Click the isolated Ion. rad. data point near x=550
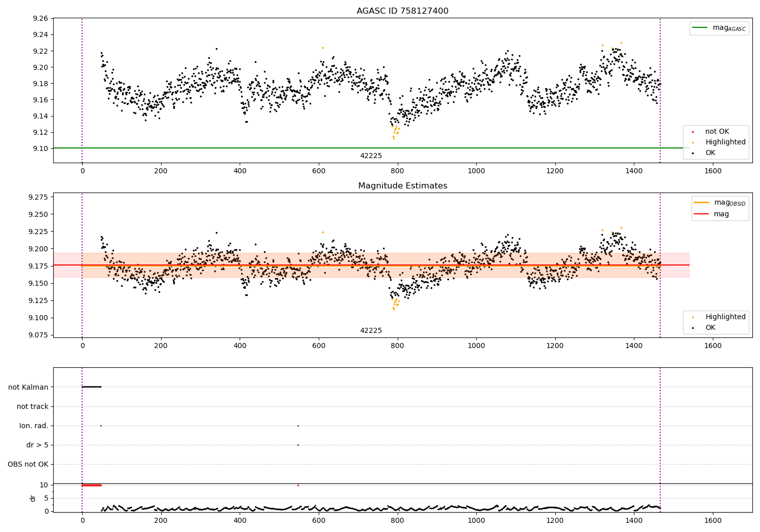Screen dimensions: 760x532 [298, 426]
